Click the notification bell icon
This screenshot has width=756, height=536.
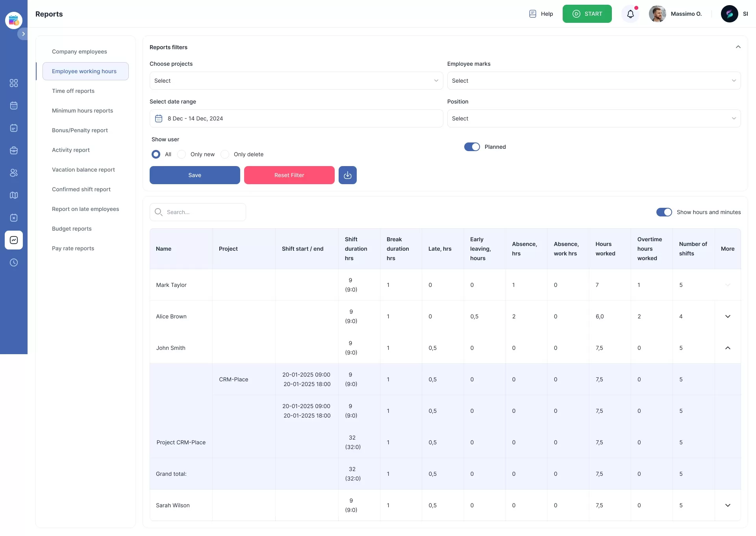(x=630, y=14)
